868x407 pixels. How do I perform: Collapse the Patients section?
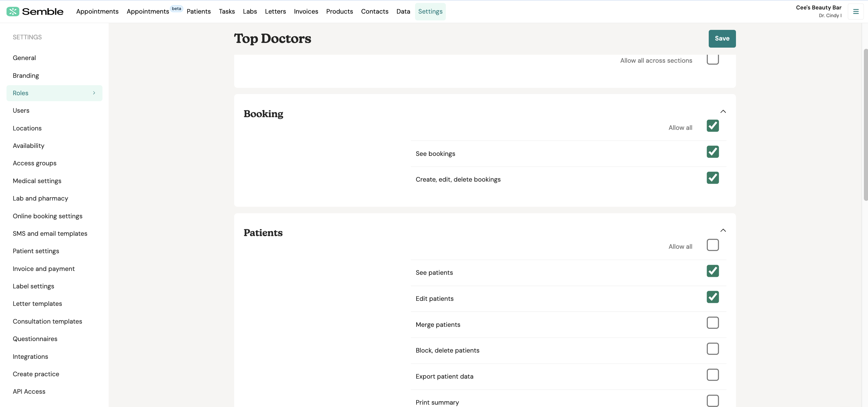[723, 230]
